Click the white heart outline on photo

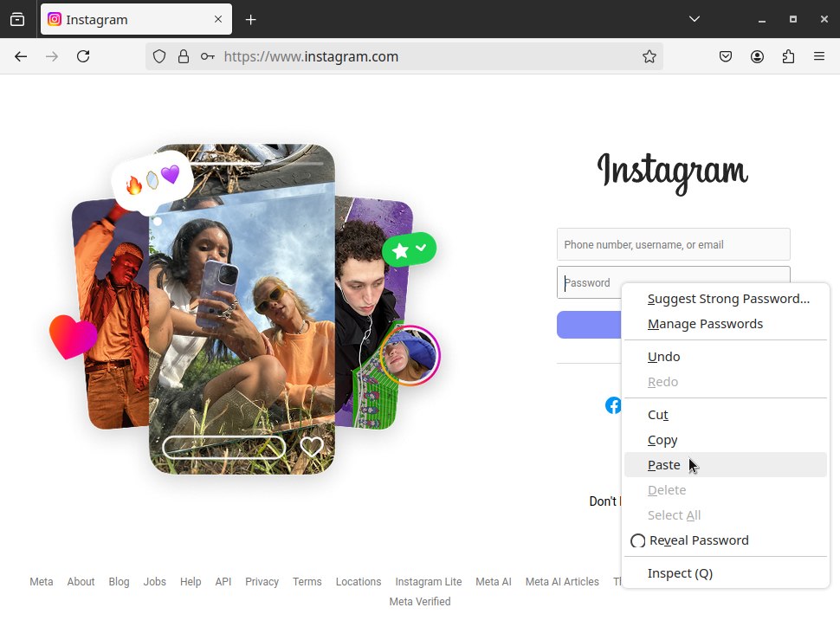click(x=311, y=446)
